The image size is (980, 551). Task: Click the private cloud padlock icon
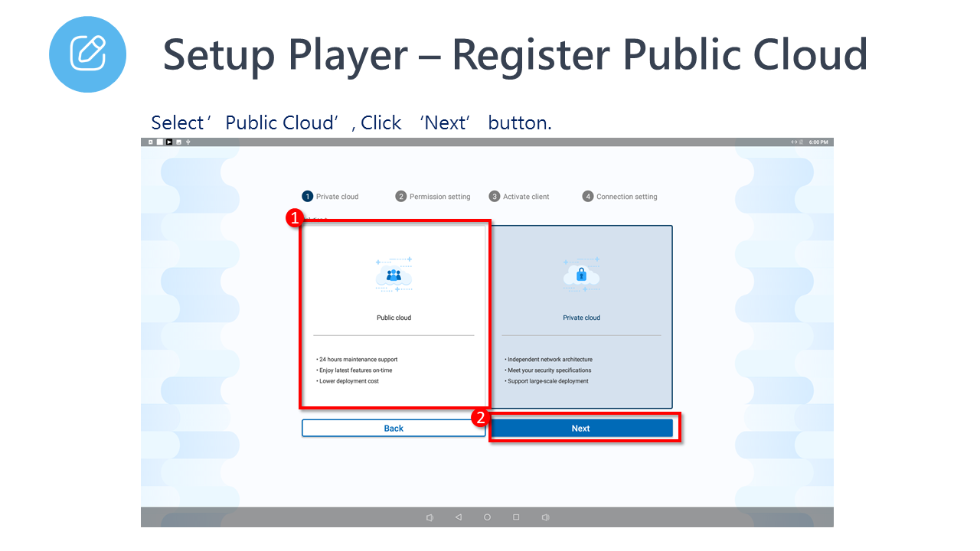[x=581, y=275]
